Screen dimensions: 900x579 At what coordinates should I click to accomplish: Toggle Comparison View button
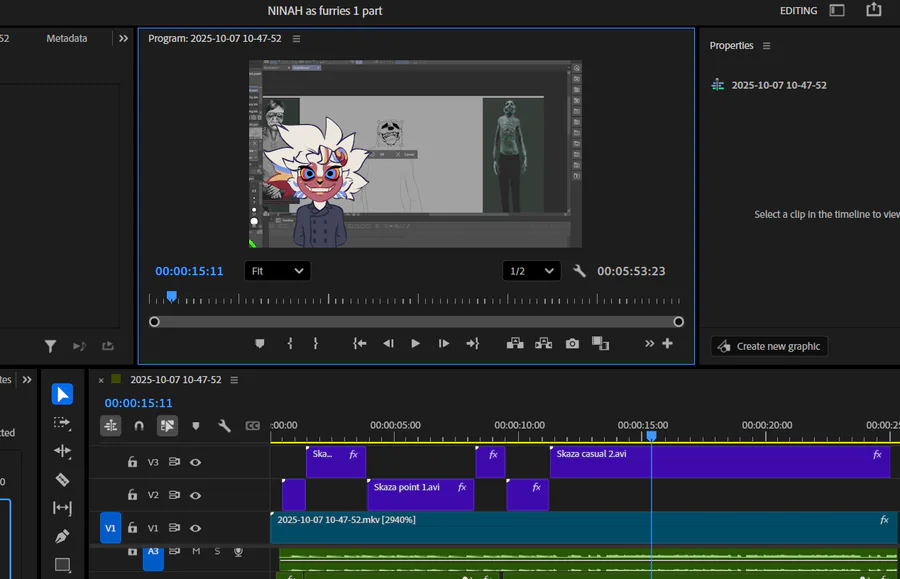point(600,344)
